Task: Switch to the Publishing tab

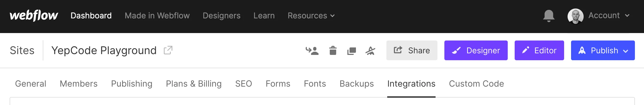Action: (x=131, y=84)
